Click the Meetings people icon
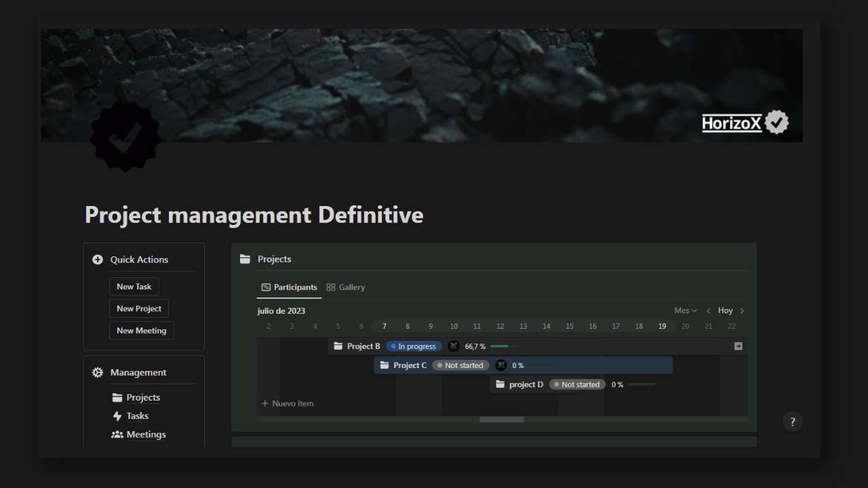 [117, 434]
